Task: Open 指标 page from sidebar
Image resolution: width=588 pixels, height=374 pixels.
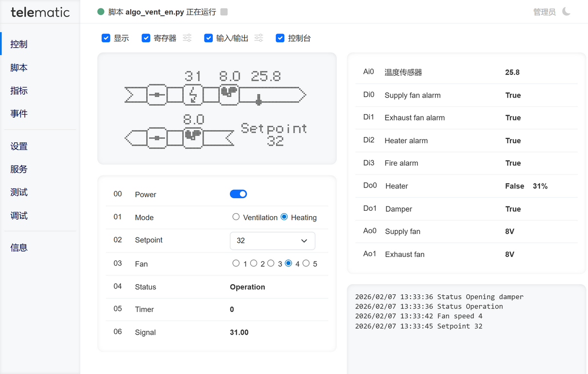Action: point(19,90)
